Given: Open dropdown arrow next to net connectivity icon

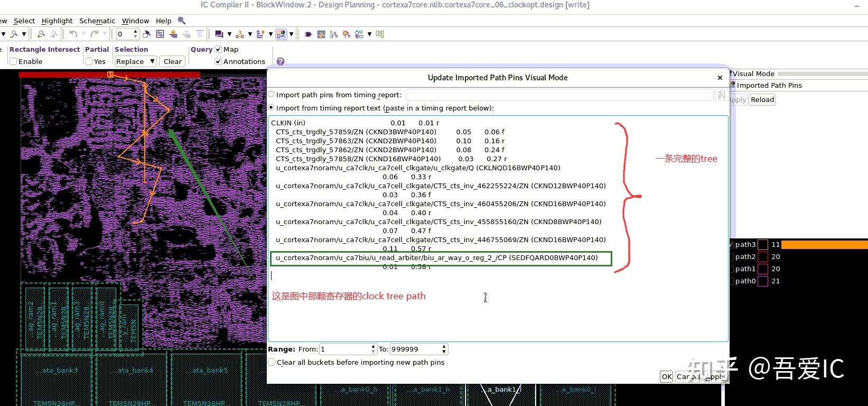Looking at the screenshot, I should pos(250,34).
